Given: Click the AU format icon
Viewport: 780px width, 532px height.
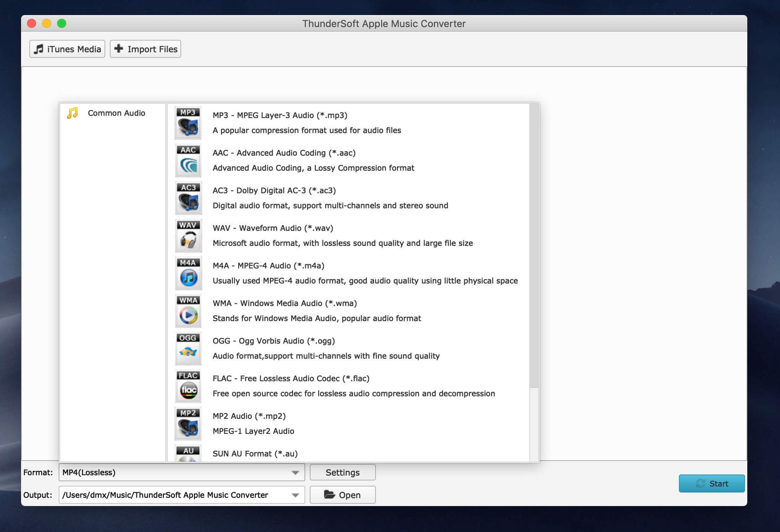Looking at the screenshot, I should 188,453.
